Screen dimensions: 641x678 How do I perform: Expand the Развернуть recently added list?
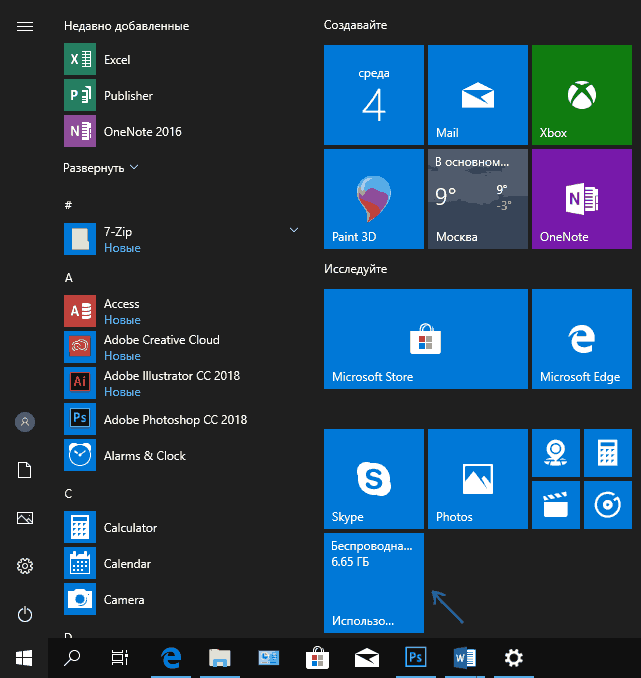click(100, 168)
